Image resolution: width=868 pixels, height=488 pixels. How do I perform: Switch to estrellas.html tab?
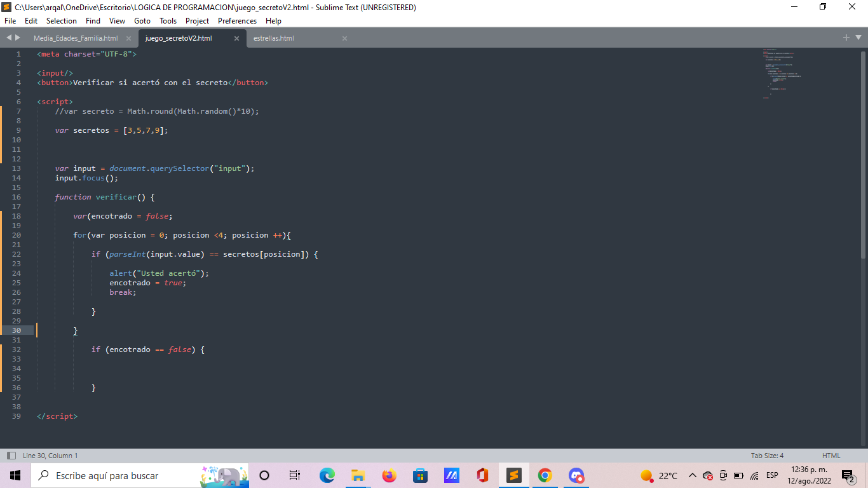click(x=274, y=39)
